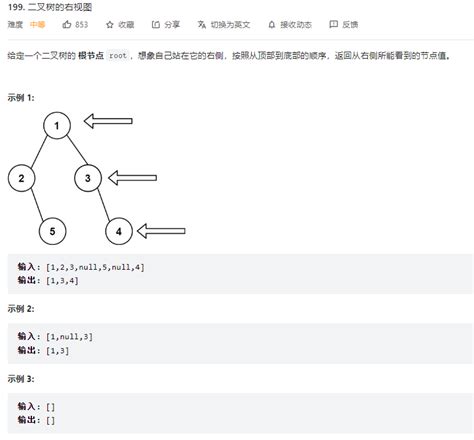The height and width of the screenshot is (440, 474).
Task: Click the translate icon for 切换为英文
Action: (201, 24)
